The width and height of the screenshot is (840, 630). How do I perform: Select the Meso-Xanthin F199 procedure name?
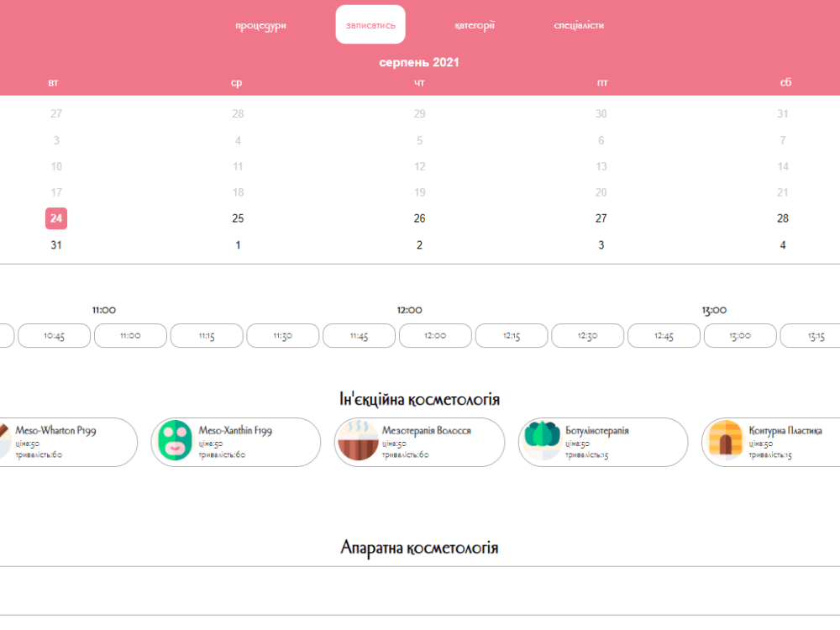[235, 431]
